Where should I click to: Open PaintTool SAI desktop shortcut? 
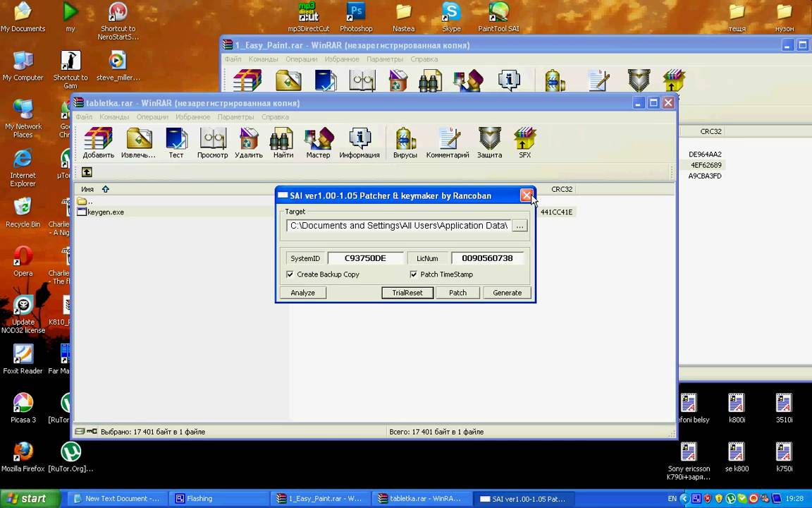pos(498,18)
